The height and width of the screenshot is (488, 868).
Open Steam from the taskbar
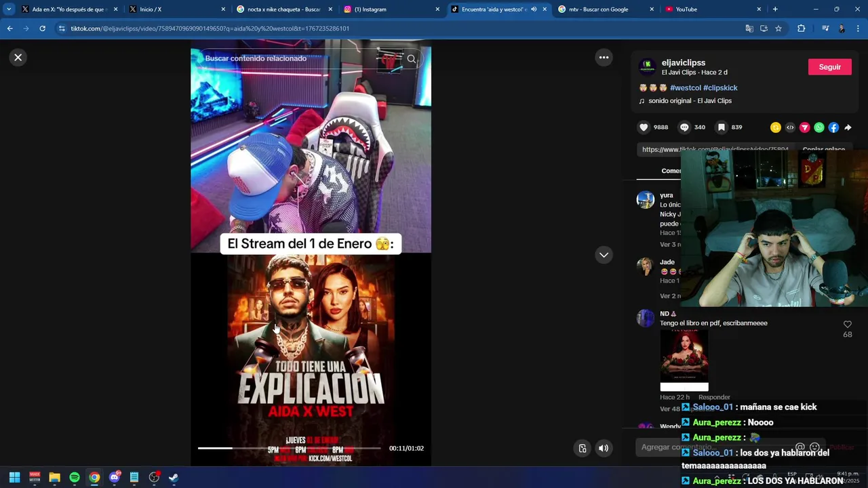tap(174, 477)
